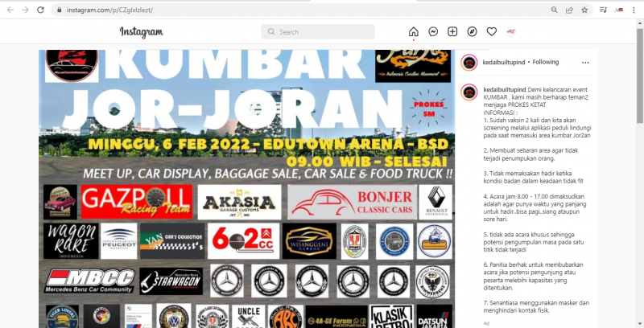The height and width of the screenshot is (328, 644).
Task: Open the Instagram Home icon
Action: [414, 31]
